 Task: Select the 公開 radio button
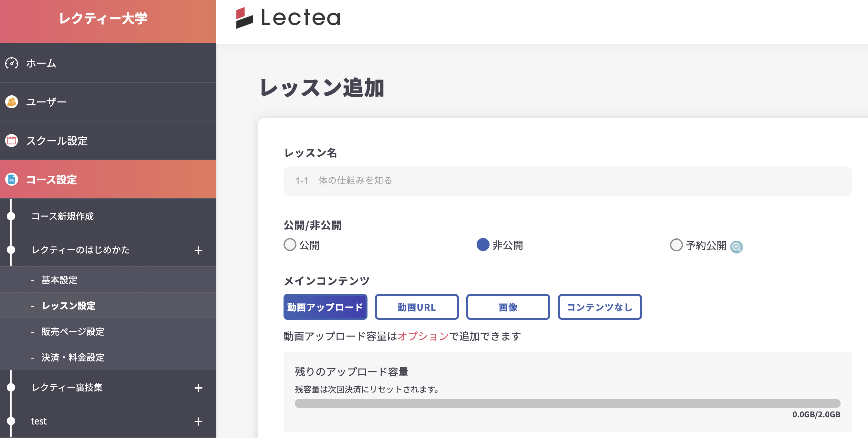coord(289,245)
